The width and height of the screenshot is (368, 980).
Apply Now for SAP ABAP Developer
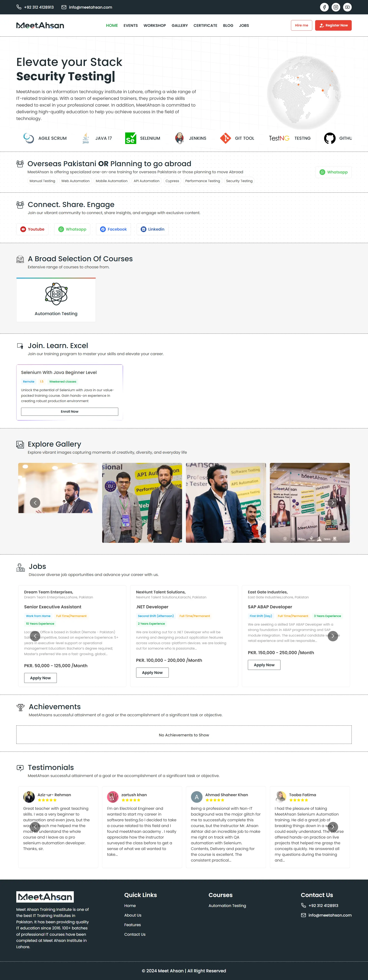click(x=264, y=665)
